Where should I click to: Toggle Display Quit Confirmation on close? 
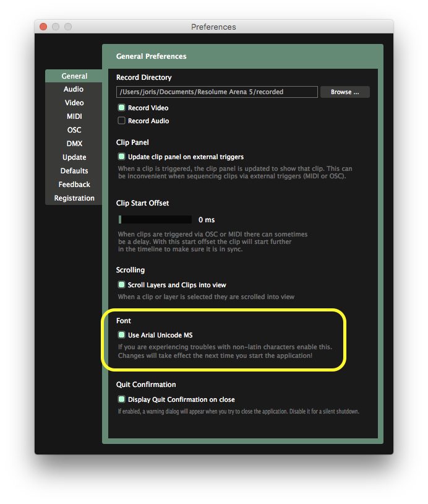(122, 399)
